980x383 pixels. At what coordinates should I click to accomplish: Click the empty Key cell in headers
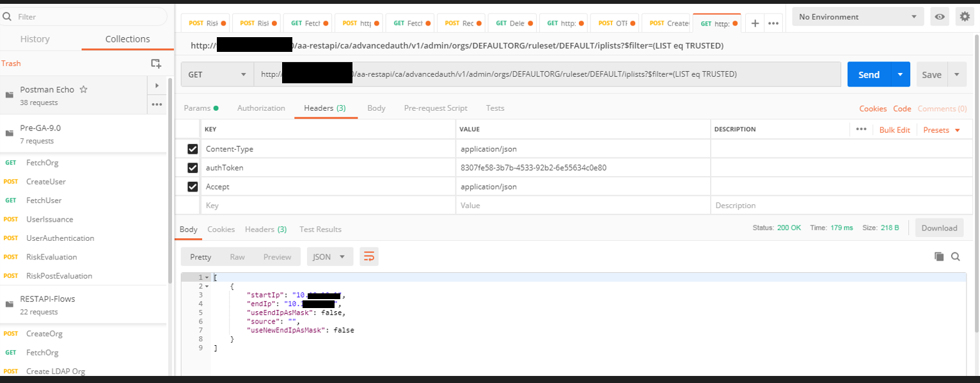tap(328, 206)
